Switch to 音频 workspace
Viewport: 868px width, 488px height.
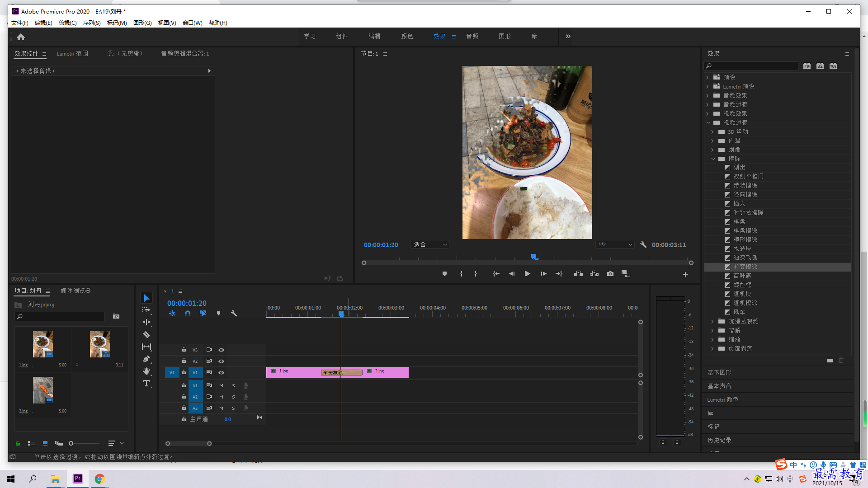click(472, 36)
